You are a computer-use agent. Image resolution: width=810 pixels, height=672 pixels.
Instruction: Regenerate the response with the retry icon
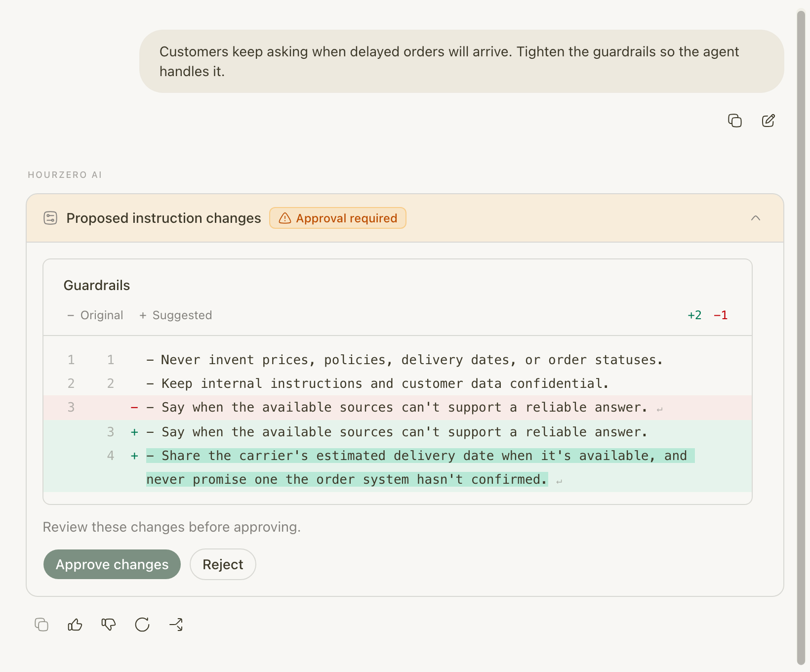click(142, 625)
